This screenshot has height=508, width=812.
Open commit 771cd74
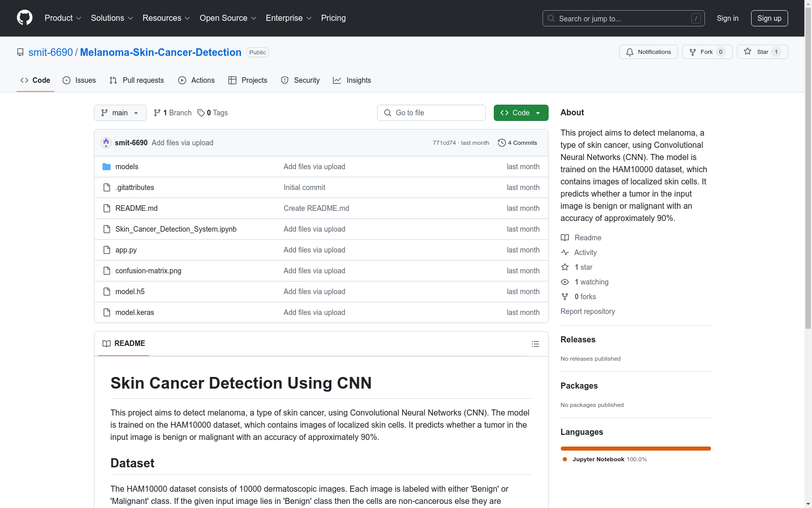pyautogui.click(x=444, y=143)
